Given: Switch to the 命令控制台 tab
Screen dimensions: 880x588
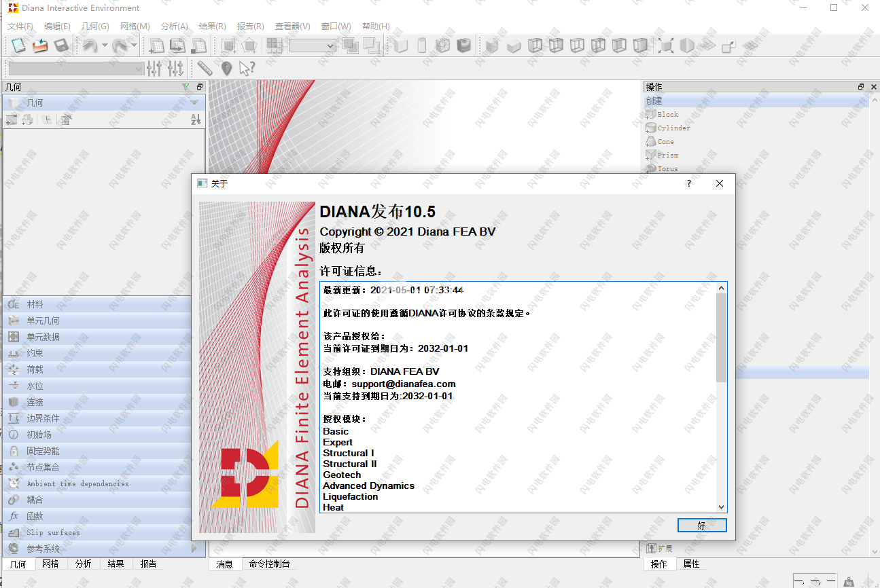Looking at the screenshot, I should (269, 564).
